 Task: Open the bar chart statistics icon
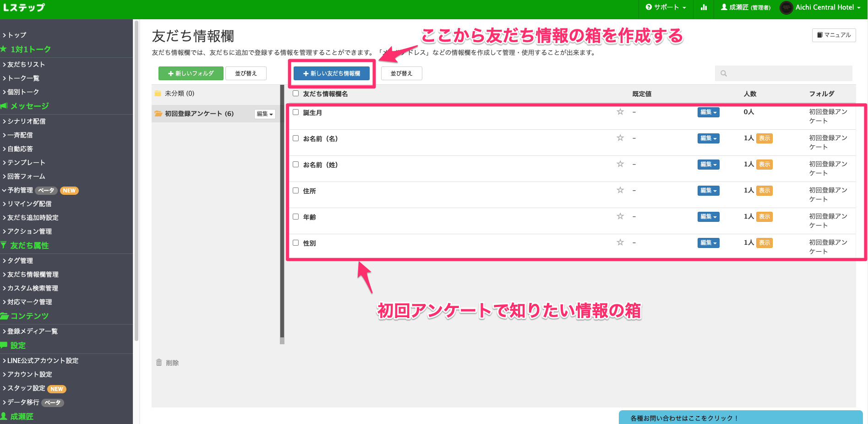click(704, 7)
